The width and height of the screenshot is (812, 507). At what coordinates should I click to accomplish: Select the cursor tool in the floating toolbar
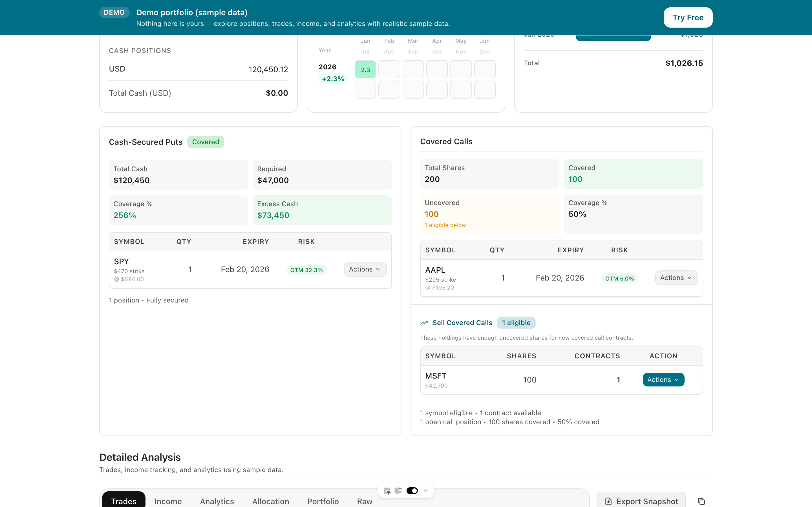pyautogui.click(x=388, y=490)
